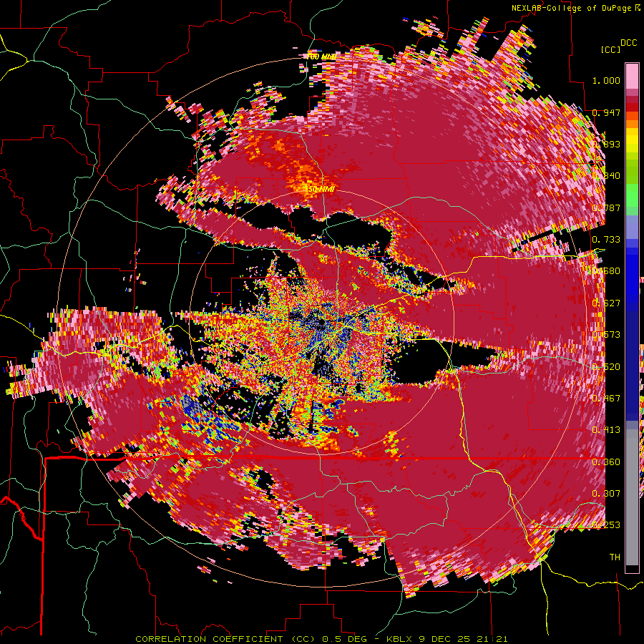
Task: Click the CORRELATION COEFFICIENT (CC) caption text
Action: 225,639
